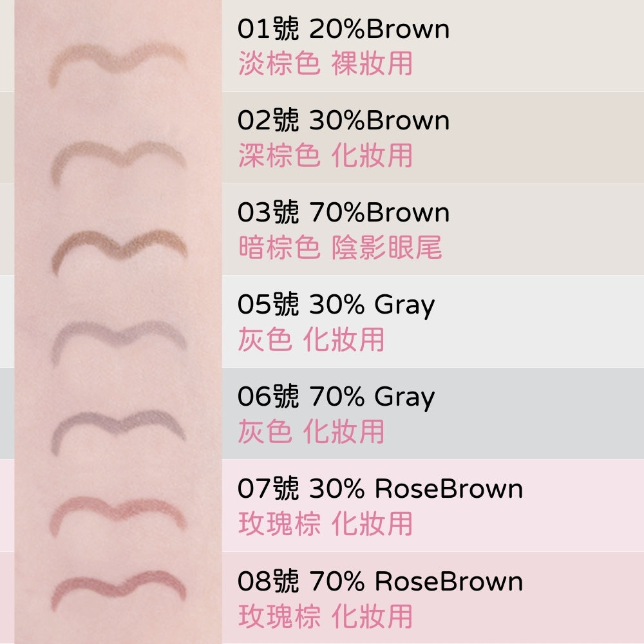Select the 06號 70% Gray eyebrow swatch
Viewport: 644px width, 644px height.
tap(118, 427)
